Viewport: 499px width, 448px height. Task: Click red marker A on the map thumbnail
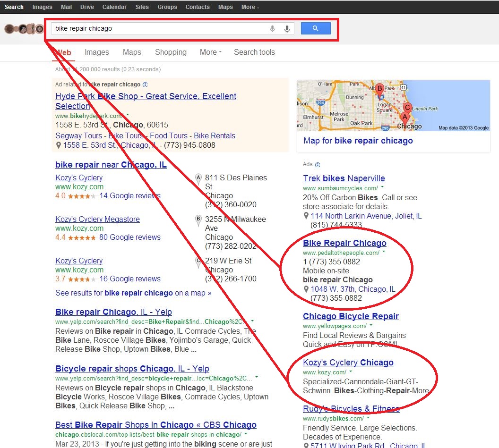[x=404, y=118]
